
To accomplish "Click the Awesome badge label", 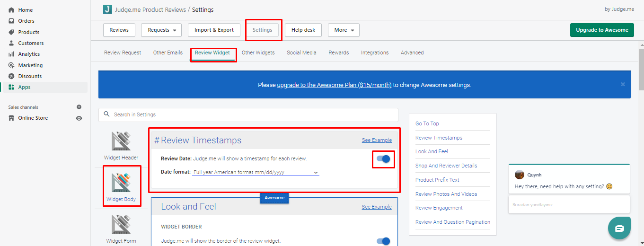I will 274,198.
